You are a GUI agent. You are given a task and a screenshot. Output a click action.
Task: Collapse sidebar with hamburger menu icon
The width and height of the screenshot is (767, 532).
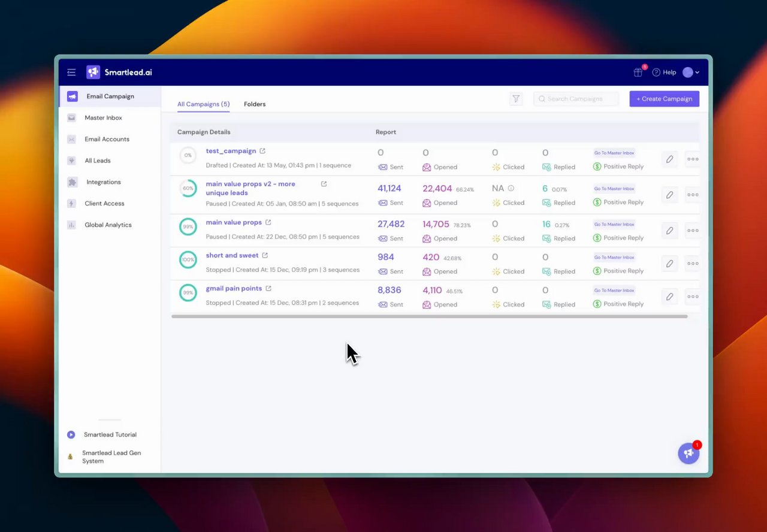[x=71, y=72]
